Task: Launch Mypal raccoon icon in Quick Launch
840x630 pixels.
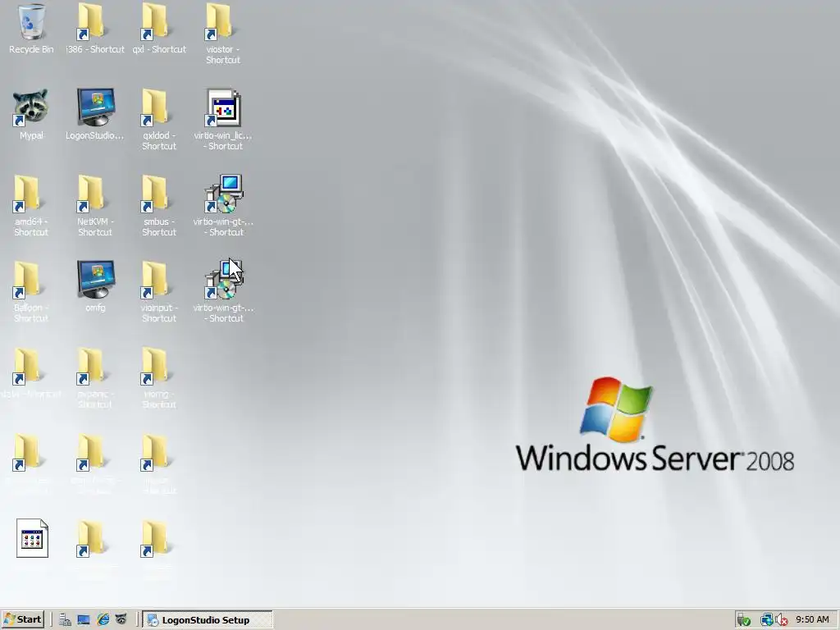Action: (x=121, y=620)
